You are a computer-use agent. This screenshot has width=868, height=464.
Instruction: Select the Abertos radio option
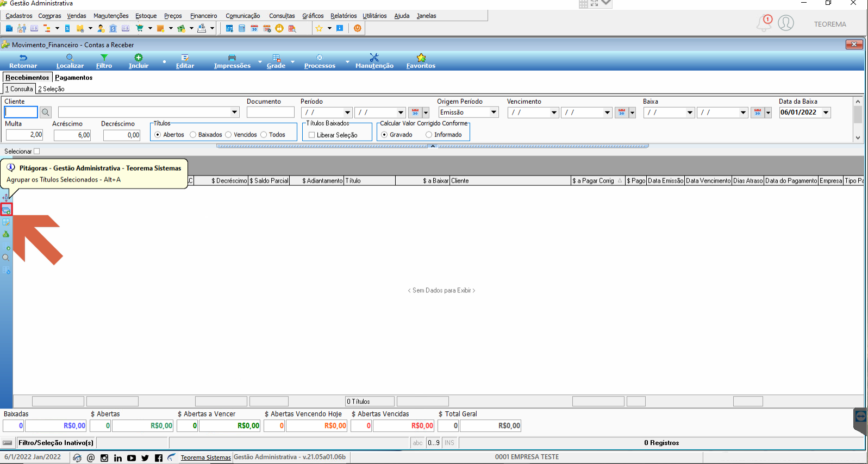[x=158, y=135]
